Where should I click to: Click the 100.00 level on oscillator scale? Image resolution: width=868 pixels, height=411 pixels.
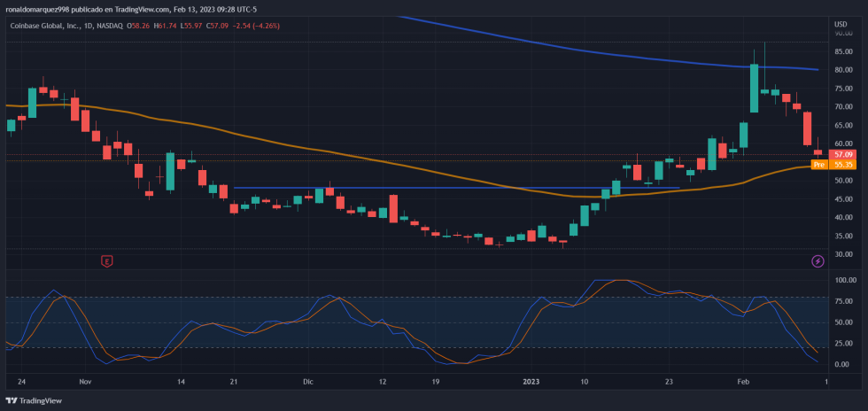coord(844,280)
